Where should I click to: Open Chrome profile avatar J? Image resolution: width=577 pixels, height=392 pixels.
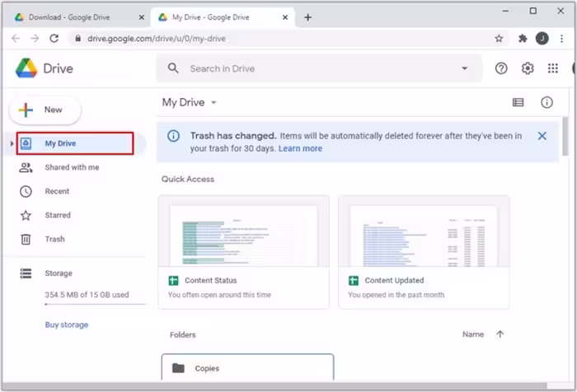(542, 38)
